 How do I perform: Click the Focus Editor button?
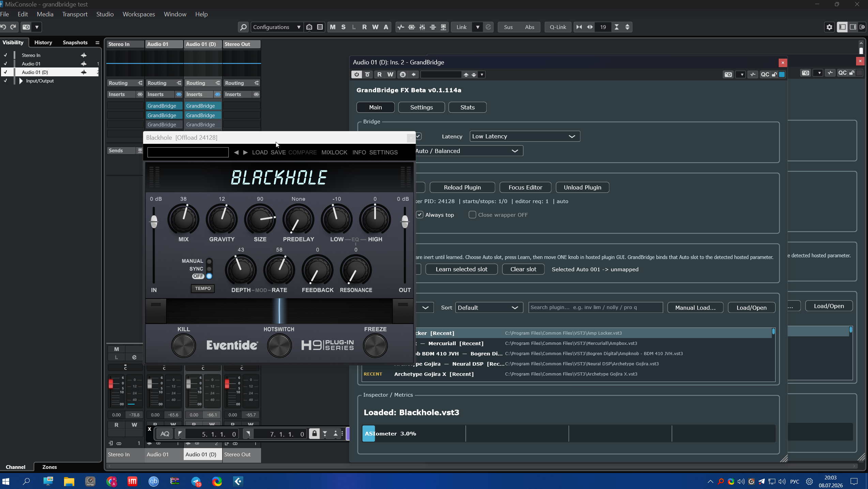(x=525, y=187)
